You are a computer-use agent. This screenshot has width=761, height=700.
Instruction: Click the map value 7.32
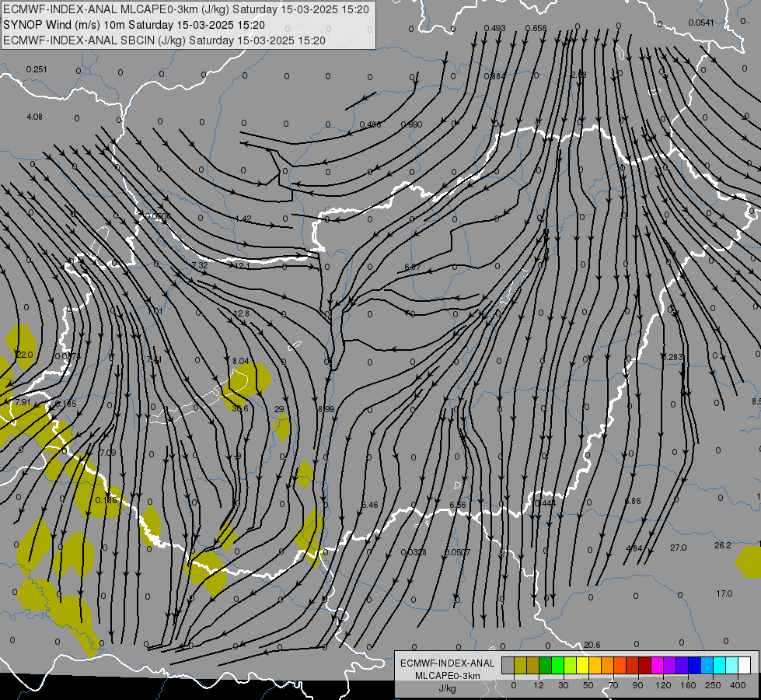pyautogui.click(x=200, y=265)
